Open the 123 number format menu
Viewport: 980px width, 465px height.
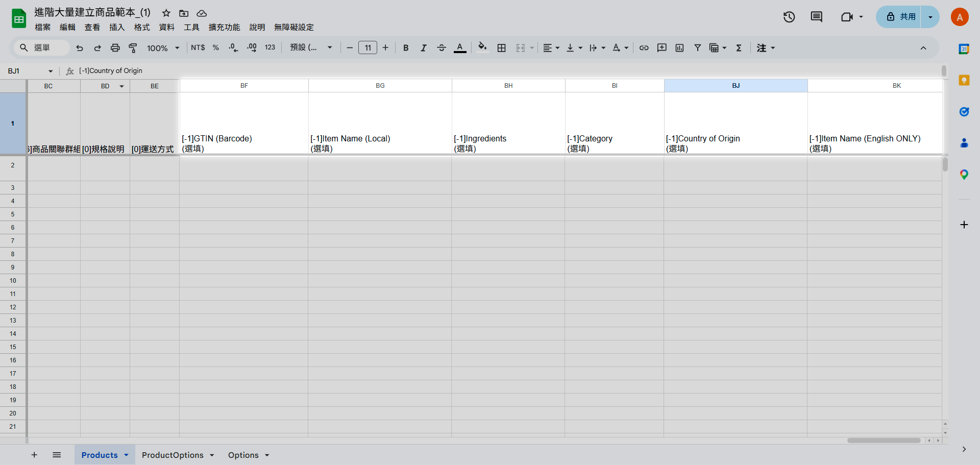tap(270, 47)
